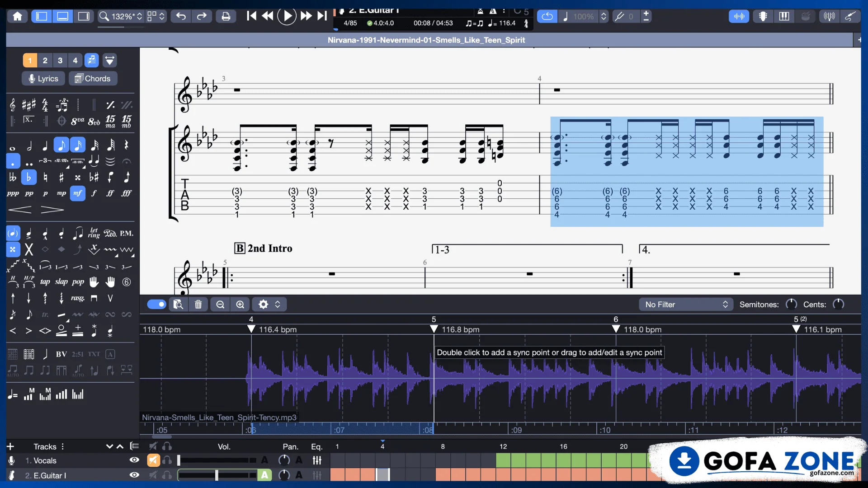Add a new track with the plus icon

click(10, 446)
